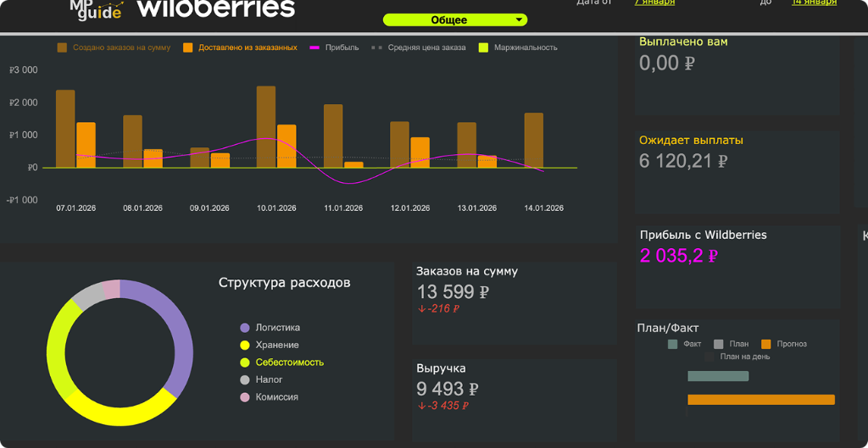Viewport: 868px width, 448px height.
Task: Toggle the Средняя цена заказа legend entry
Action: pos(418,47)
